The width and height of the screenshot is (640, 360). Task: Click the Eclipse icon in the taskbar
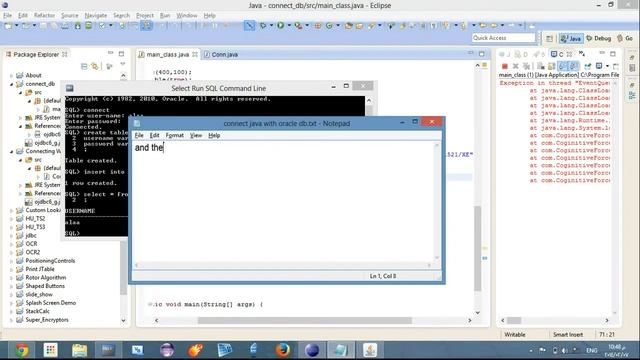coord(312,350)
